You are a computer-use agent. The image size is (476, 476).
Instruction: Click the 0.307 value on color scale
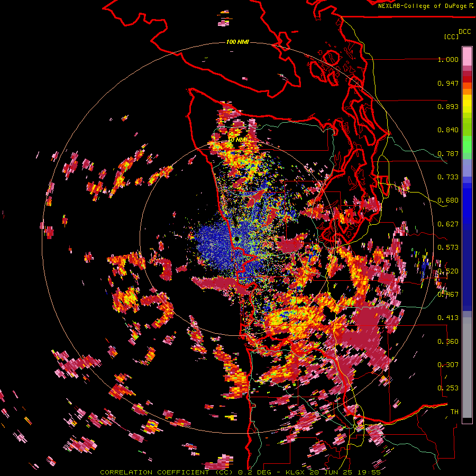coord(448,365)
